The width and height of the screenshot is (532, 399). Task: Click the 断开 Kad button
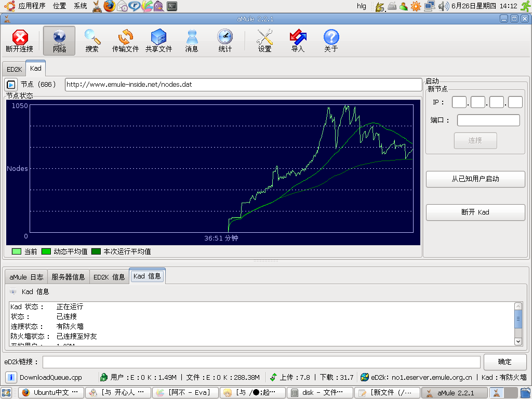475,212
